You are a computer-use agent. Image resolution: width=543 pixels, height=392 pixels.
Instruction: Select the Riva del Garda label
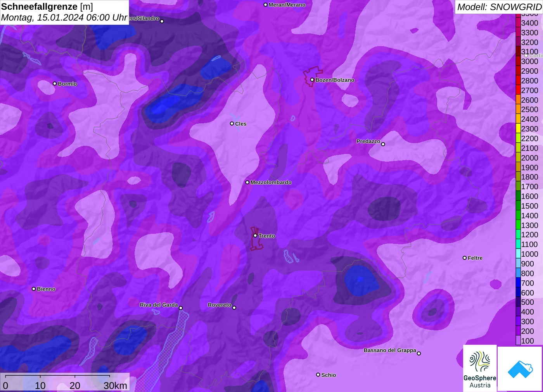(x=159, y=305)
